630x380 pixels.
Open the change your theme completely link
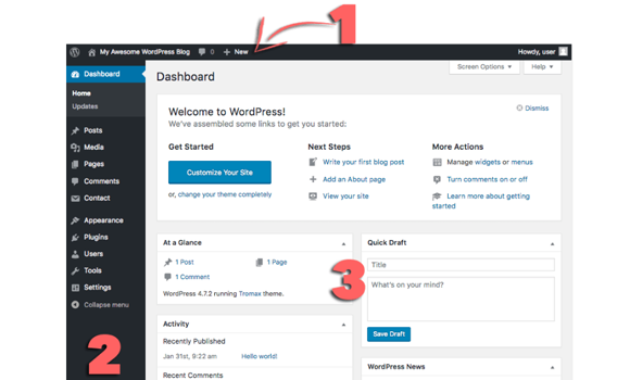point(225,194)
